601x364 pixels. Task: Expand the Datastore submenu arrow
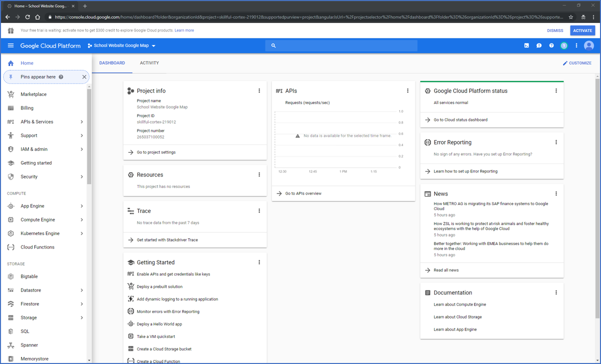[81, 290]
